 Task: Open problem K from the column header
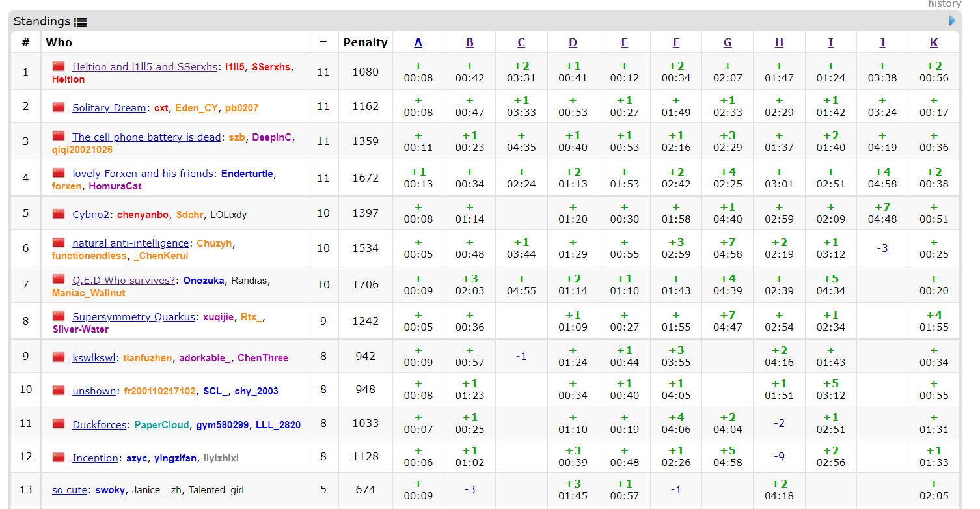(934, 43)
